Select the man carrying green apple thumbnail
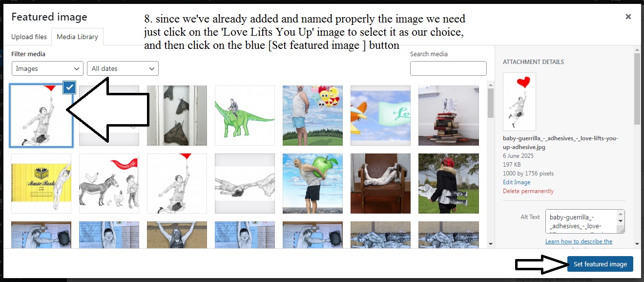This screenshot has width=644, height=282. coord(312,183)
